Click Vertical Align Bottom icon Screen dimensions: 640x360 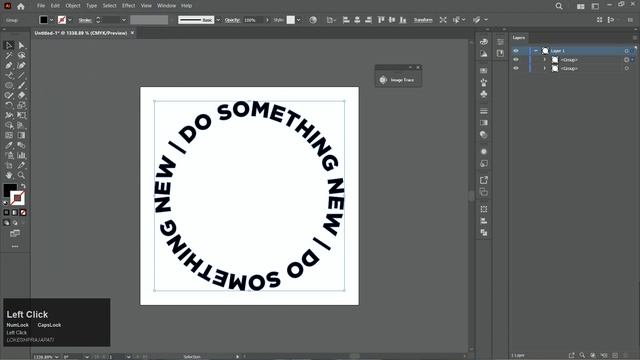pyautogui.click(x=403, y=20)
